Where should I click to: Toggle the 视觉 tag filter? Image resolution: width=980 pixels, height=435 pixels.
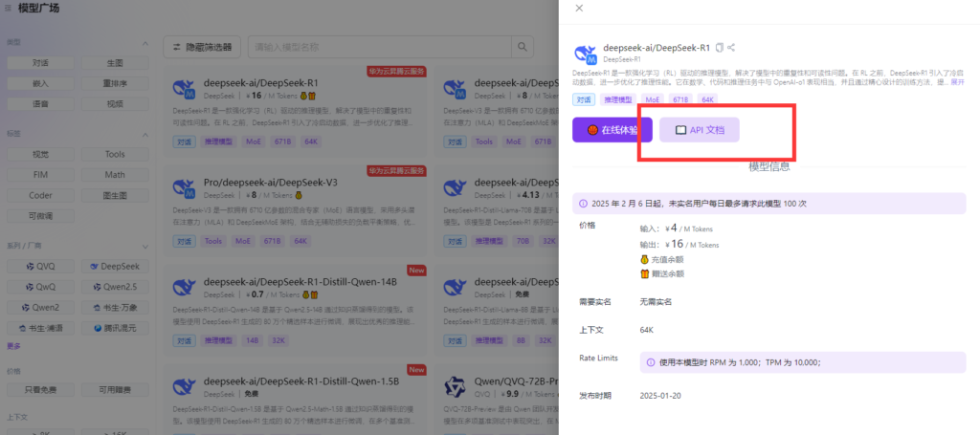coord(40,154)
